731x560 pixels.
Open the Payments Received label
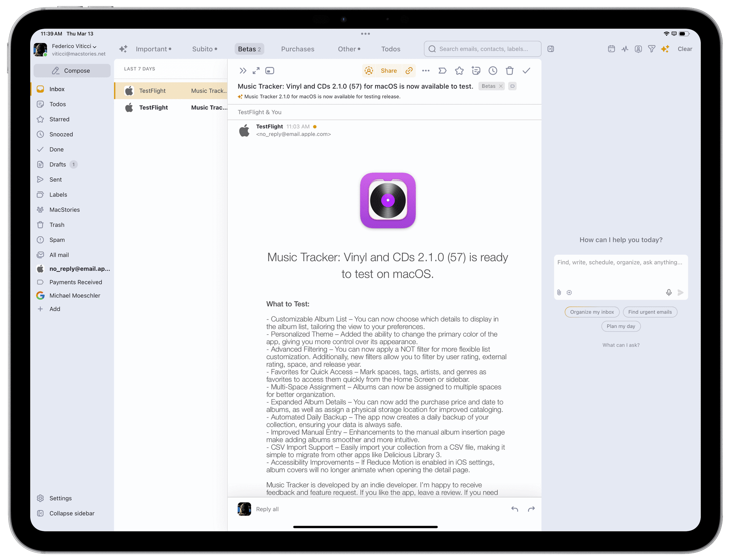pyautogui.click(x=72, y=282)
